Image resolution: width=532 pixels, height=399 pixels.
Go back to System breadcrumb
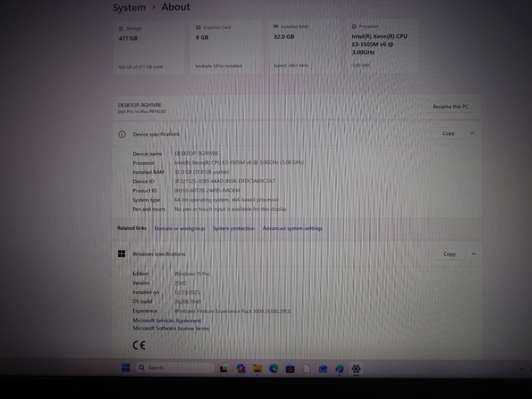(129, 8)
